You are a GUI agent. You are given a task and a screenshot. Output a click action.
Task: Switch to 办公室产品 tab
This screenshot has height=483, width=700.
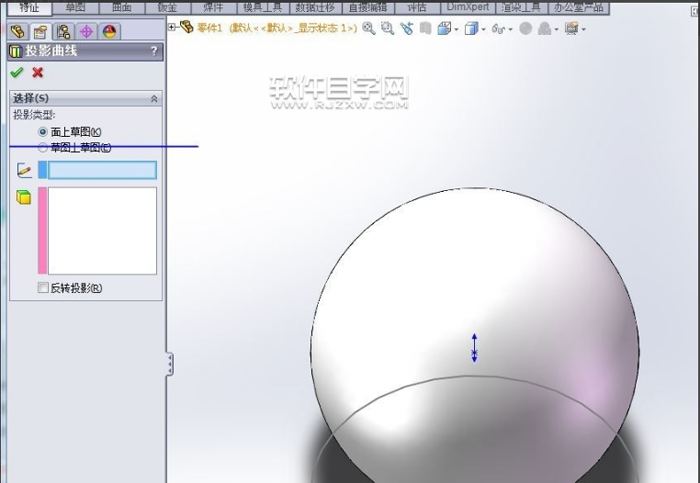pos(579,8)
